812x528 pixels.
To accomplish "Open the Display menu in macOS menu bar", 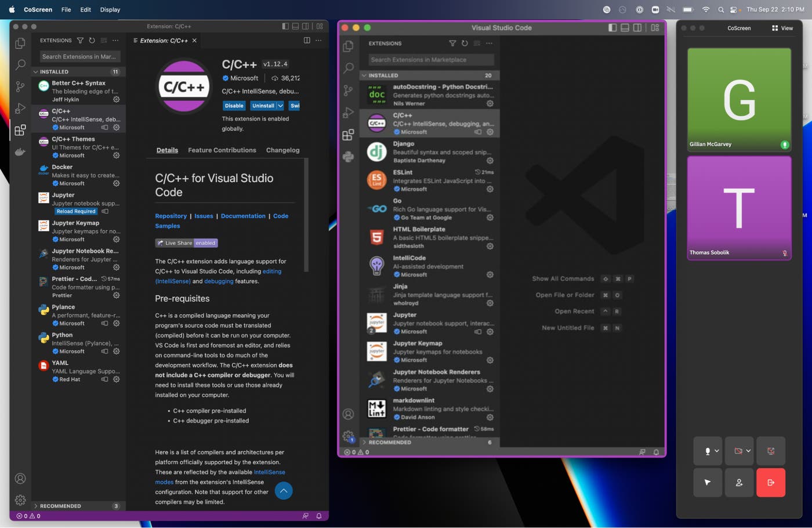I will click(x=110, y=9).
